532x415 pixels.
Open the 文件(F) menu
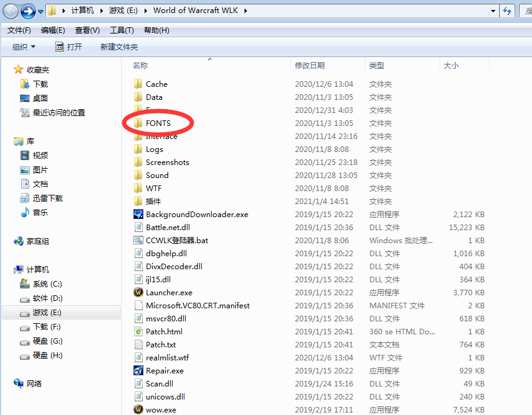coord(19,30)
